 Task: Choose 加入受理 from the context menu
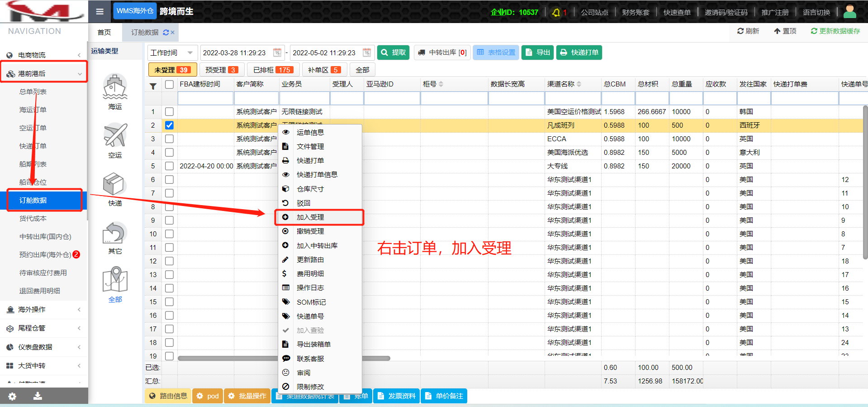pos(310,217)
